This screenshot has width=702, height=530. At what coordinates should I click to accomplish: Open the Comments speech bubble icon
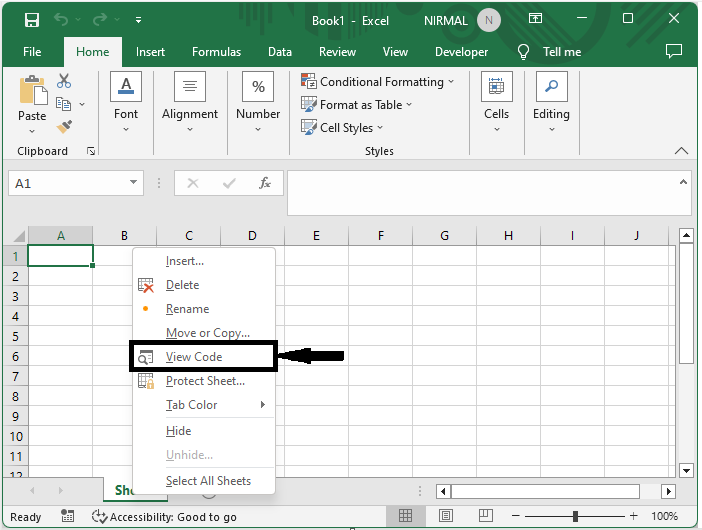[x=674, y=51]
